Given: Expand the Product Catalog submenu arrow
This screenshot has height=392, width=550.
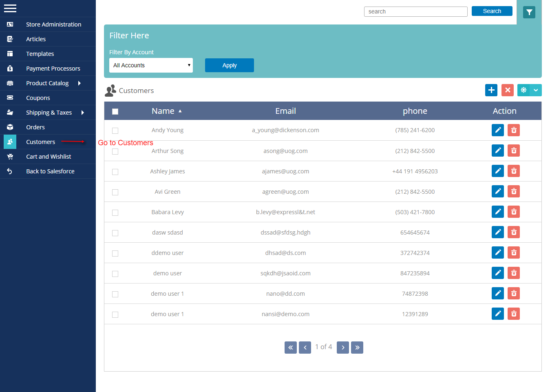Looking at the screenshot, I should tap(80, 83).
